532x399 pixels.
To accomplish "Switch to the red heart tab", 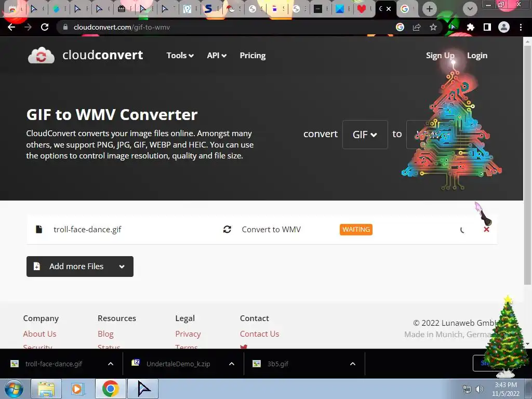I will coord(362,9).
